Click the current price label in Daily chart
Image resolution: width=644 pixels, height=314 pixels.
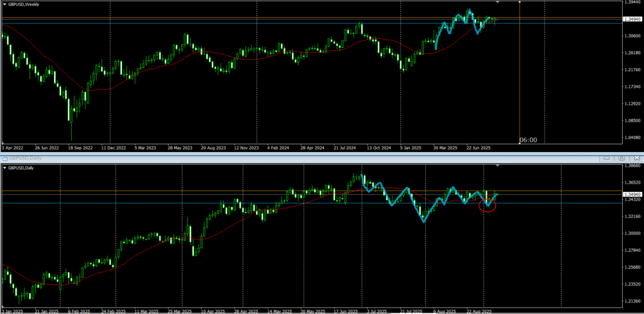coord(633,194)
